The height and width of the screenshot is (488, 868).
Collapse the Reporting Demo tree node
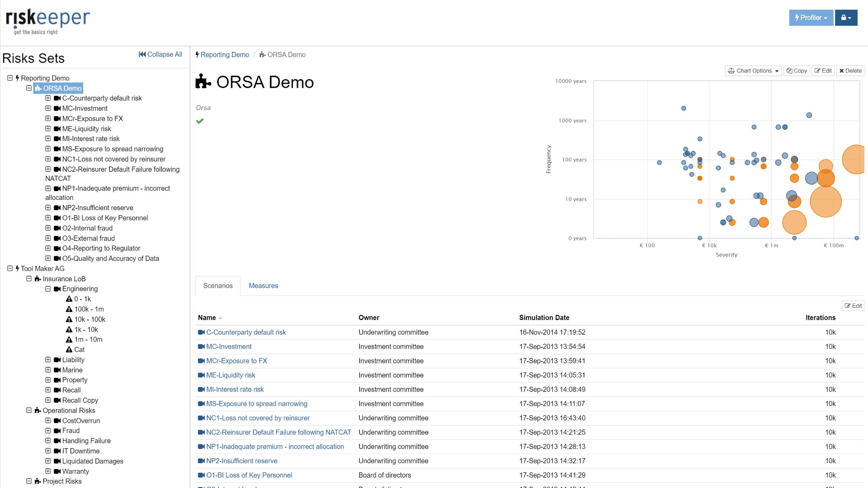coord(10,78)
